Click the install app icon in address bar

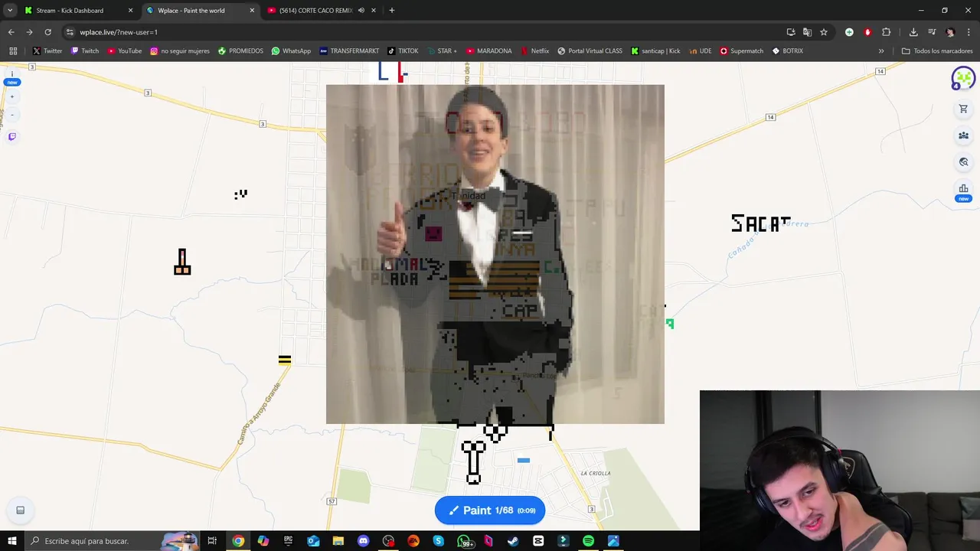(791, 32)
